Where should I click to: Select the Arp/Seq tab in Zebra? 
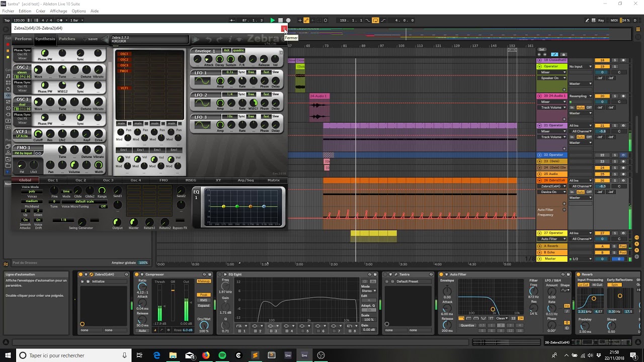(246, 180)
